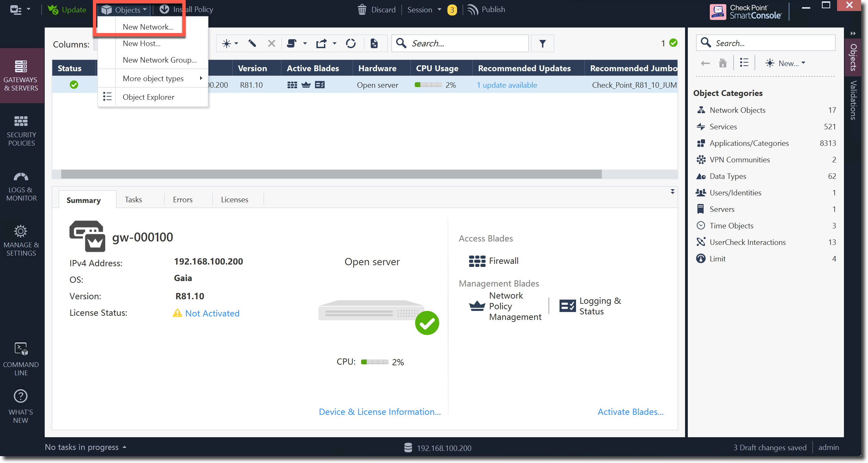Image resolution: width=868 pixels, height=463 pixels.
Task: Open Logs & Monitor view
Action: (x=21, y=187)
